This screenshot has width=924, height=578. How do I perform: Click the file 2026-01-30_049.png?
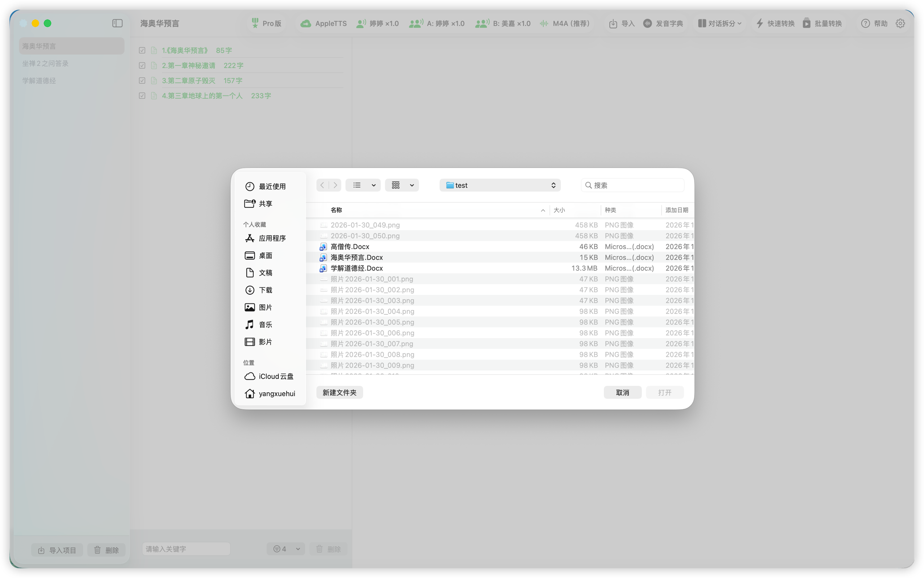500,225
